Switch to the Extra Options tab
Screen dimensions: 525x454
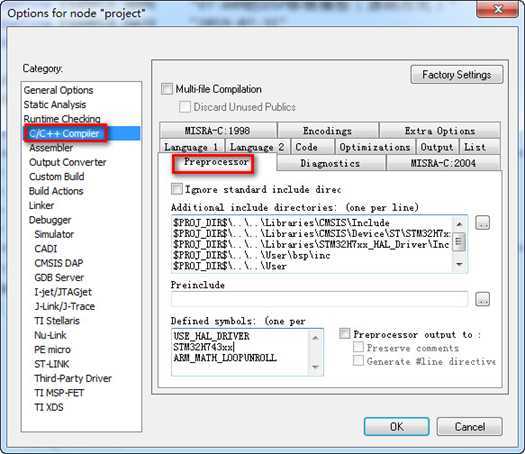[440, 131]
